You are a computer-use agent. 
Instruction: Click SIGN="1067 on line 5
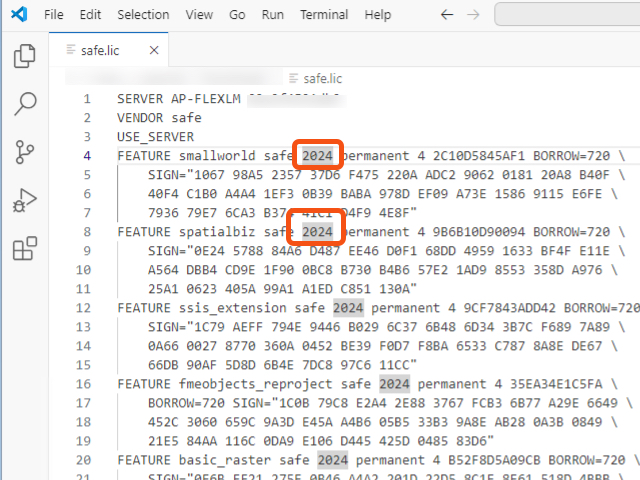[x=186, y=175]
